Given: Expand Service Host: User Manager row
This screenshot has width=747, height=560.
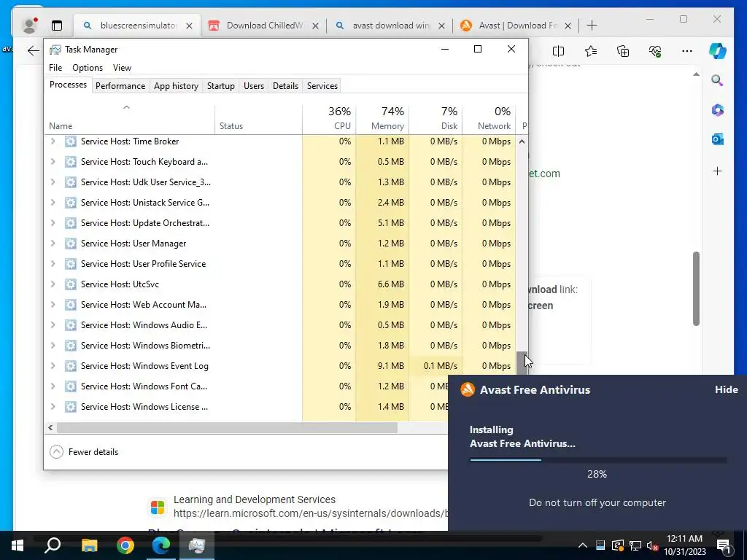Looking at the screenshot, I should point(53,244).
